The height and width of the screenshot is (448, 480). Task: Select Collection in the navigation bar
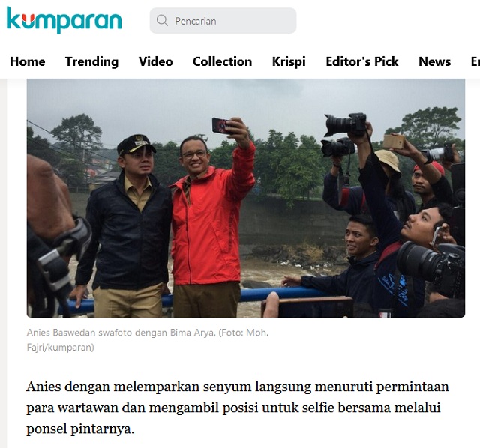223,61
